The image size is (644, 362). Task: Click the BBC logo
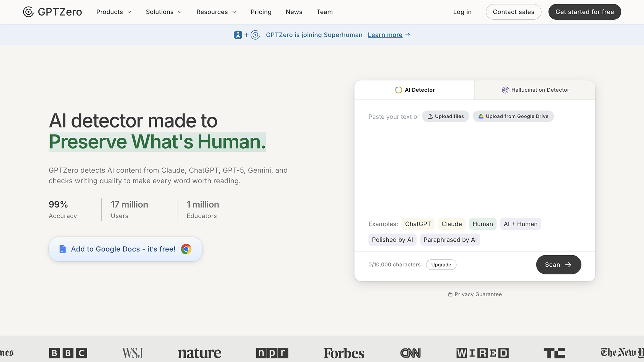click(68, 353)
